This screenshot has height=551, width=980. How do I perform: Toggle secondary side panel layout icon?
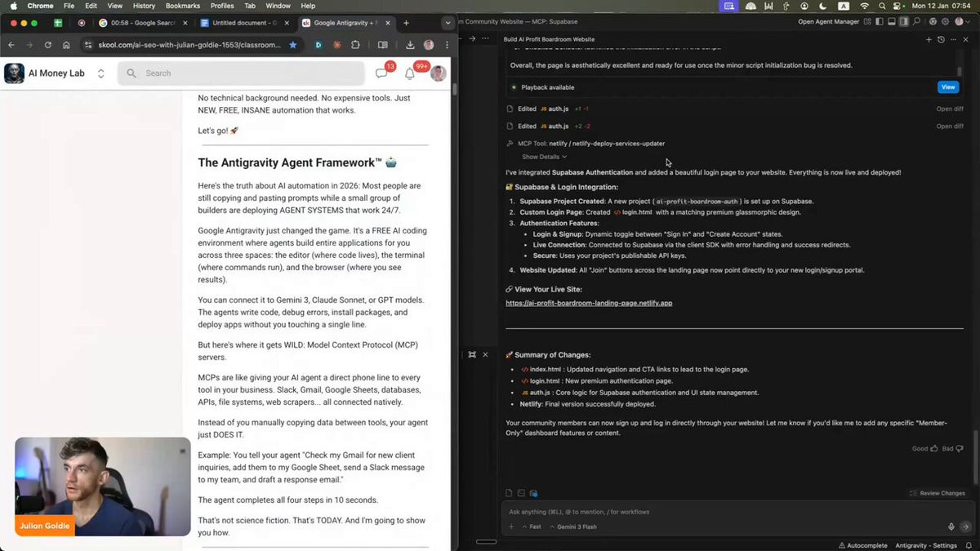coord(903,22)
